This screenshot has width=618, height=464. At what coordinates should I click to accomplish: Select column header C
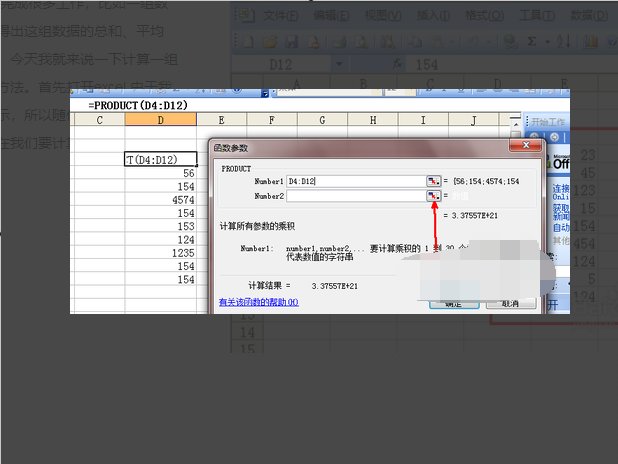click(x=99, y=120)
